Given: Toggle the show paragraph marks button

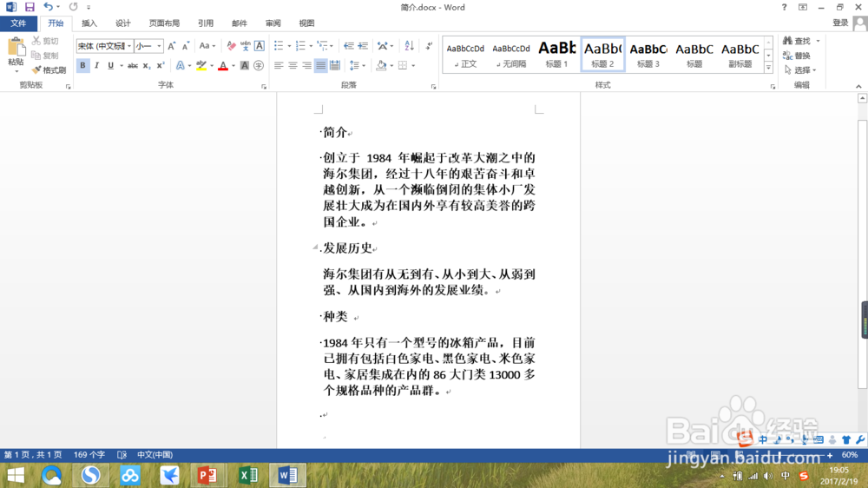Looking at the screenshot, I should pos(429,46).
